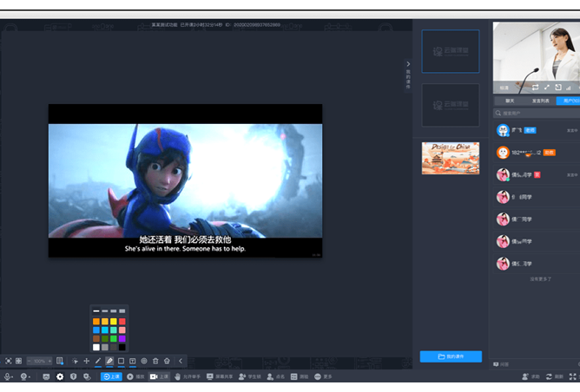Pick the black color swatch
580x392 pixels.
tap(122, 347)
